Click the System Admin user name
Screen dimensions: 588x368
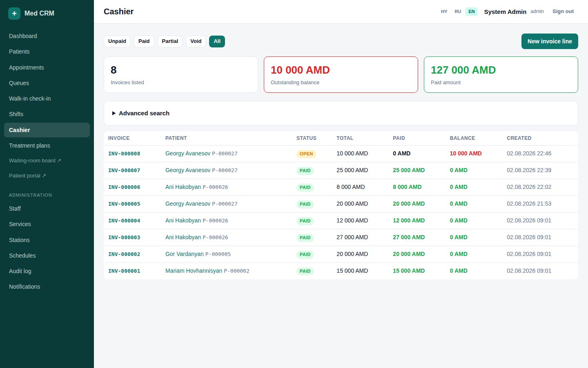click(x=505, y=11)
